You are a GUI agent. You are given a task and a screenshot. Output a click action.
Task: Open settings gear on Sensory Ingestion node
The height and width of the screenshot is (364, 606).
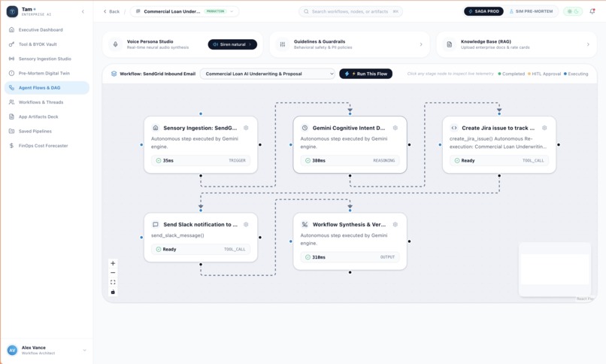(246, 128)
